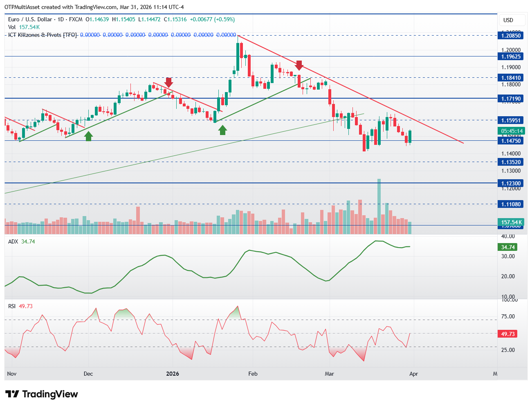Click the green up arrow marker below December candles
The height and width of the screenshot is (408, 532).
click(x=88, y=136)
